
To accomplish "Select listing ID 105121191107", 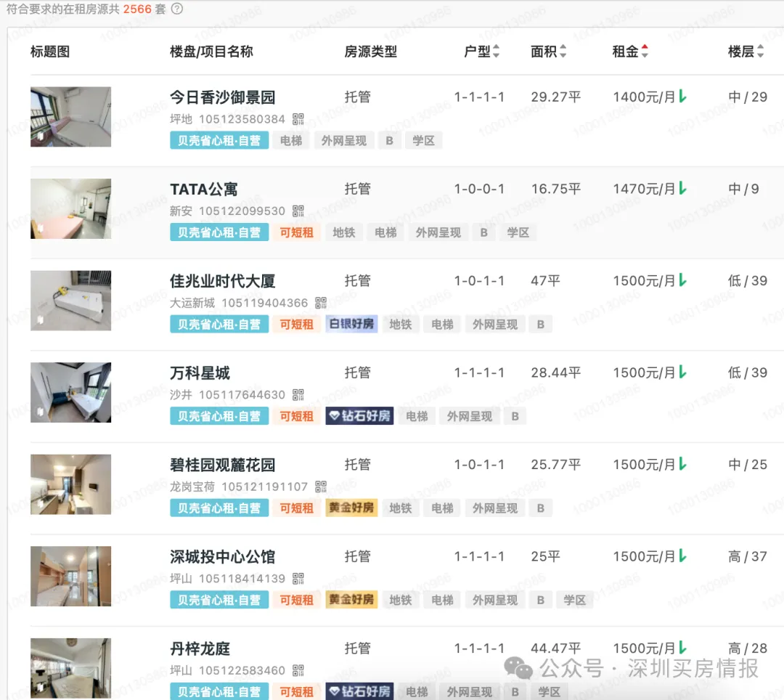I will (x=264, y=487).
